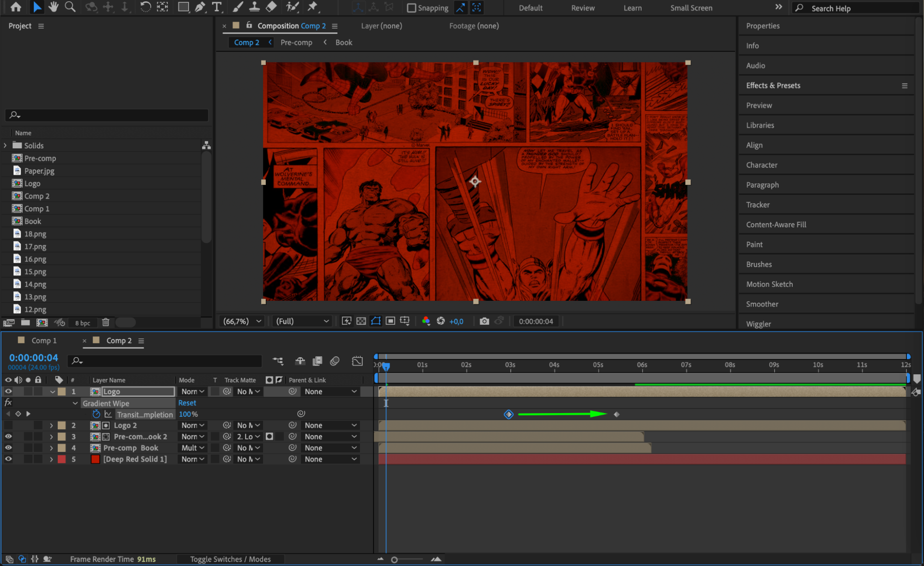Select the Rotation tool

pos(145,7)
